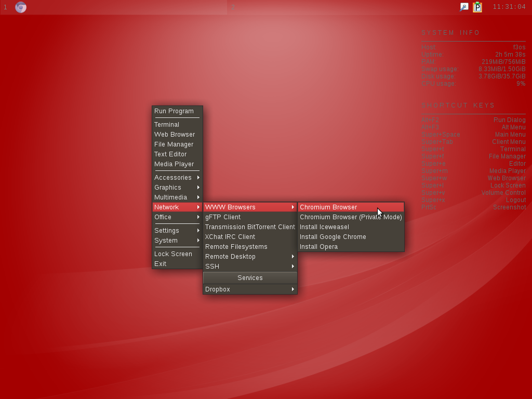Screen dimensions: 532x399
Task: Click the Screenshot shortcut label
Action: pyautogui.click(x=509, y=207)
